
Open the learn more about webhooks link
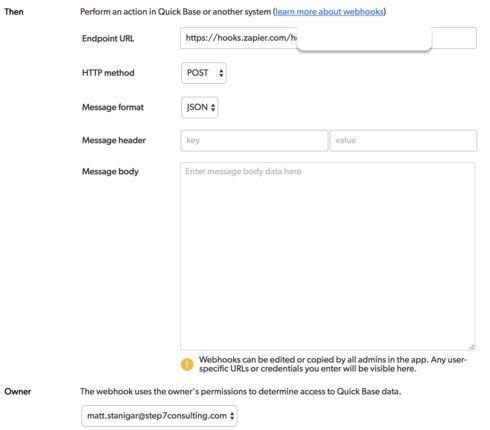pos(329,12)
